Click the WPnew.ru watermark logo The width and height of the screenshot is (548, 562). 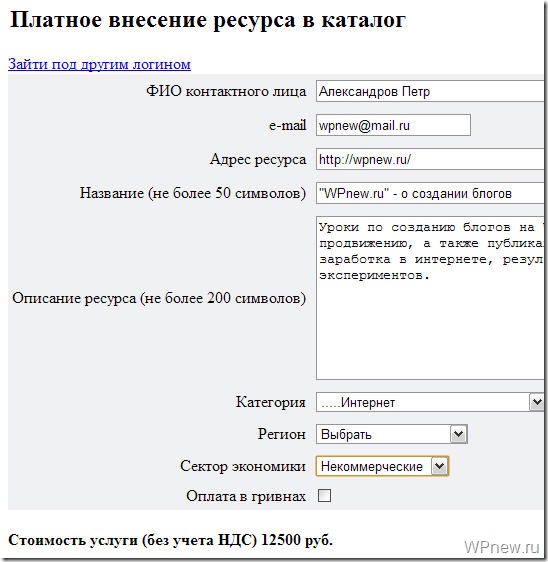pyautogui.click(x=502, y=547)
